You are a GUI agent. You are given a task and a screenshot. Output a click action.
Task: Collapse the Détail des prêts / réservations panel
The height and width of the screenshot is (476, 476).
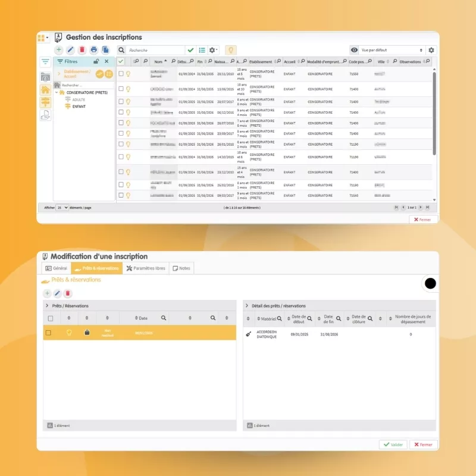coord(247,305)
